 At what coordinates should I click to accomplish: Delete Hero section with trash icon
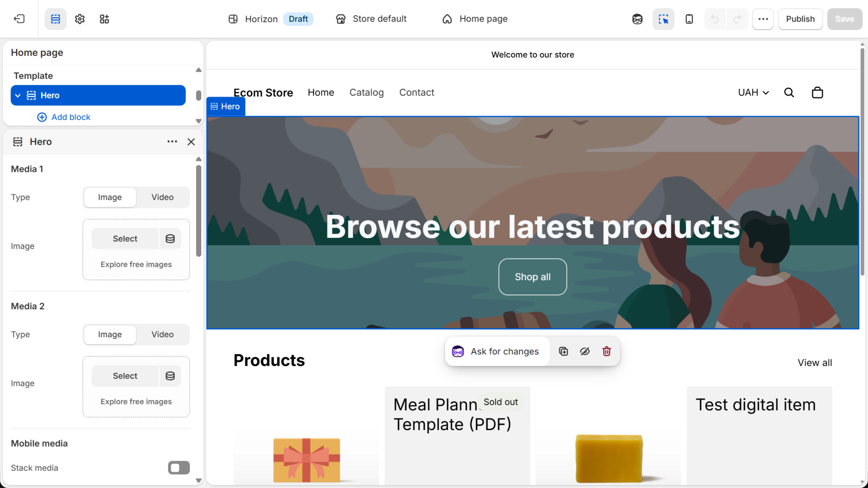[607, 351]
